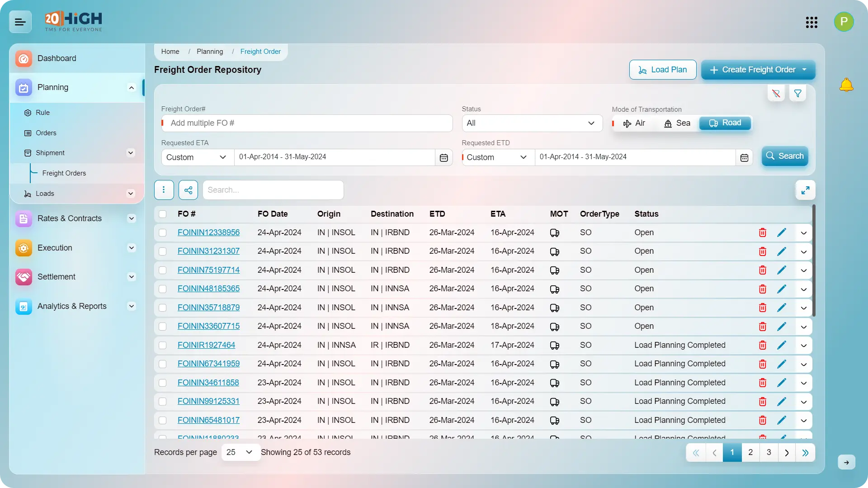Check the row FOININ31231307

(x=163, y=251)
